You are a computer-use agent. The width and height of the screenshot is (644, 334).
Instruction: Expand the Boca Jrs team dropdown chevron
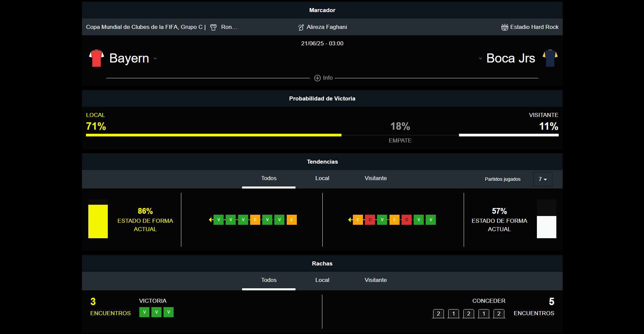coord(480,58)
